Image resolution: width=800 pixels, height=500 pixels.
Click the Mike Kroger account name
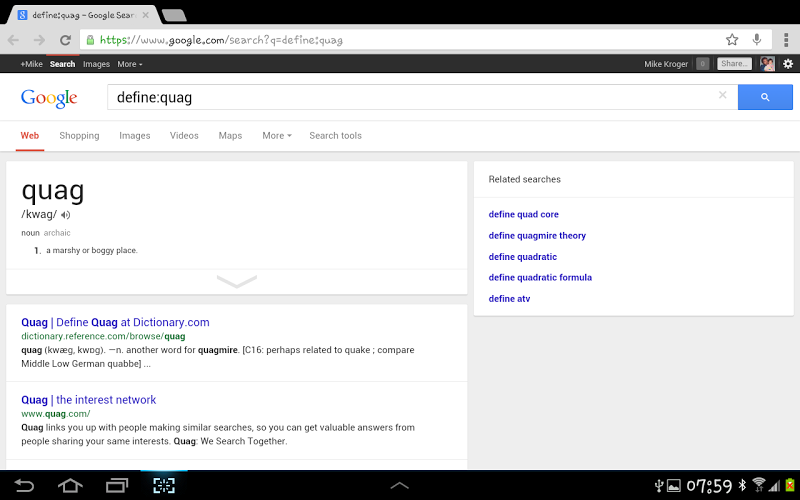[x=666, y=64]
